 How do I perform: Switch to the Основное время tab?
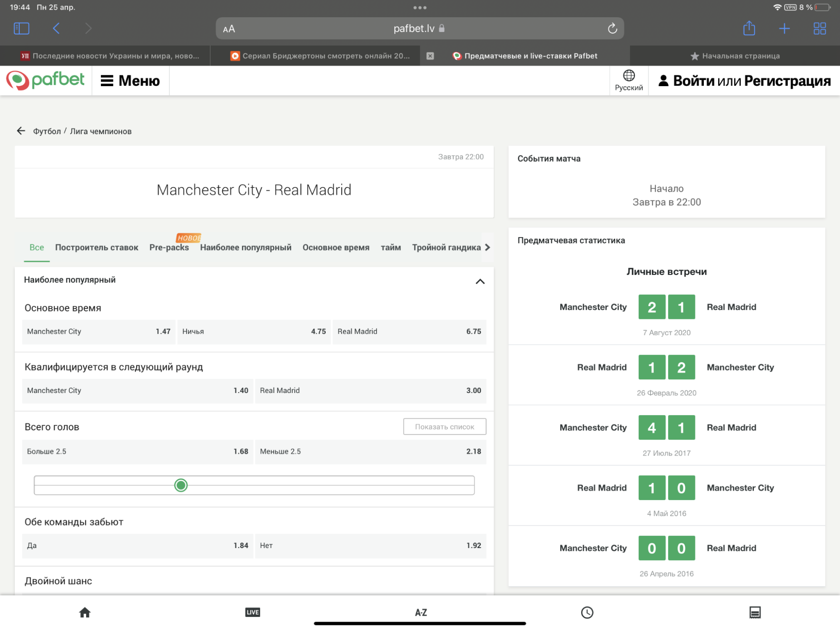tap(336, 248)
